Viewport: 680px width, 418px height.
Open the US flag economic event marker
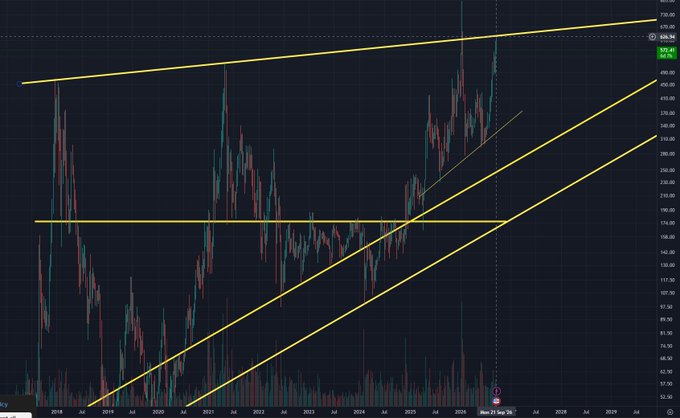(x=497, y=401)
